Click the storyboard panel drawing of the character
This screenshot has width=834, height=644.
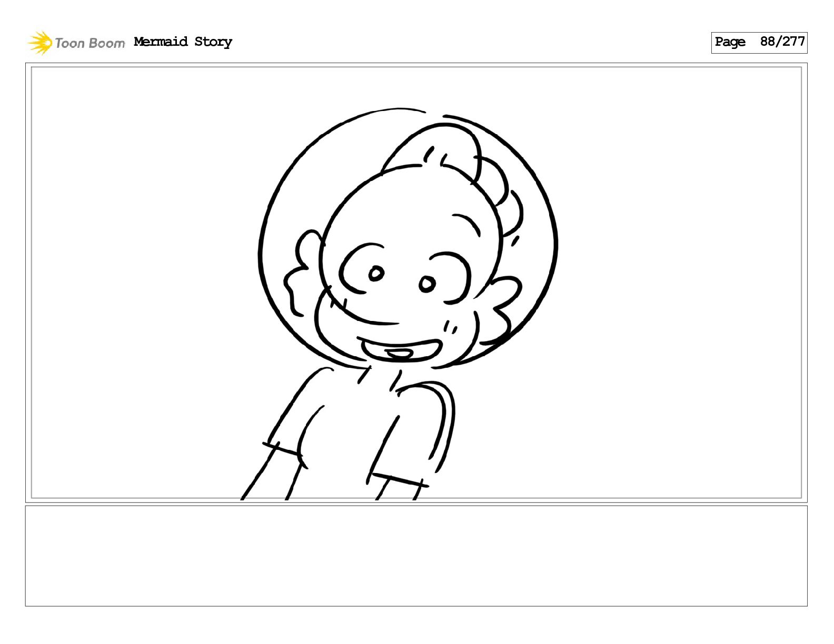pyautogui.click(x=416, y=283)
